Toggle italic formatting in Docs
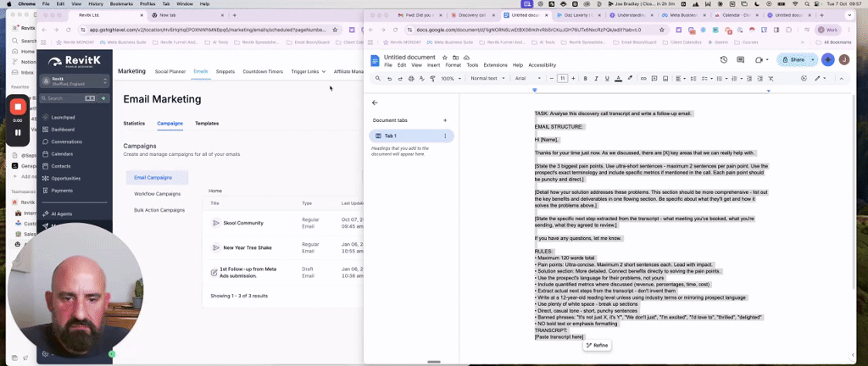 (x=596, y=79)
